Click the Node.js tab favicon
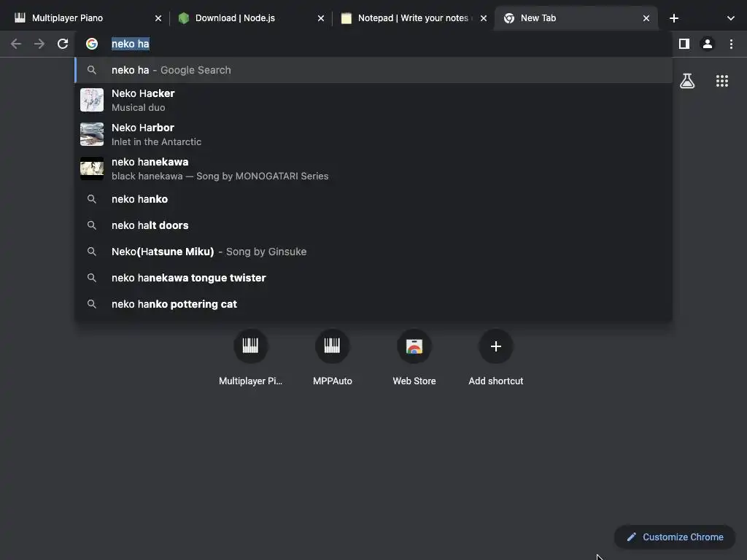The height and width of the screenshot is (560, 747). click(184, 18)
